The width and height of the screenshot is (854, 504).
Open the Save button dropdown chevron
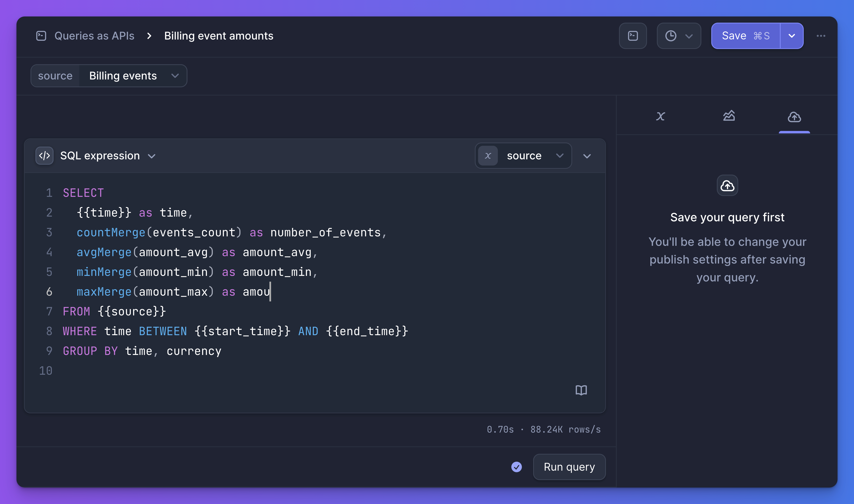pyautogui.click(x=792, y=35)
